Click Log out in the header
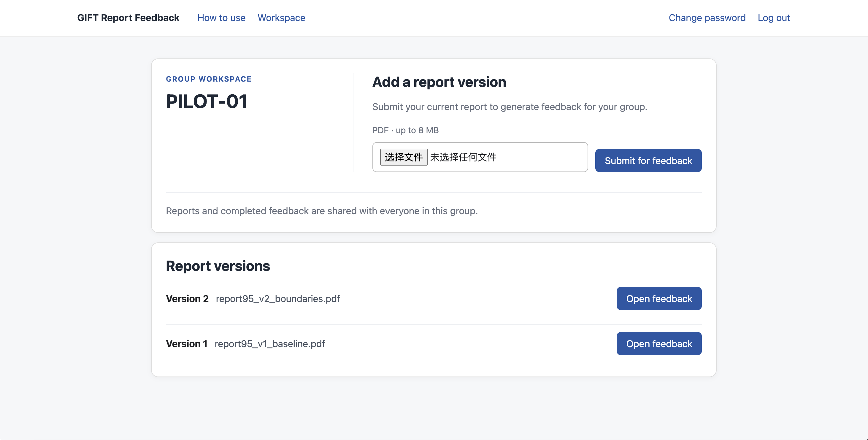868x440 pixels. tap(774, 18)
